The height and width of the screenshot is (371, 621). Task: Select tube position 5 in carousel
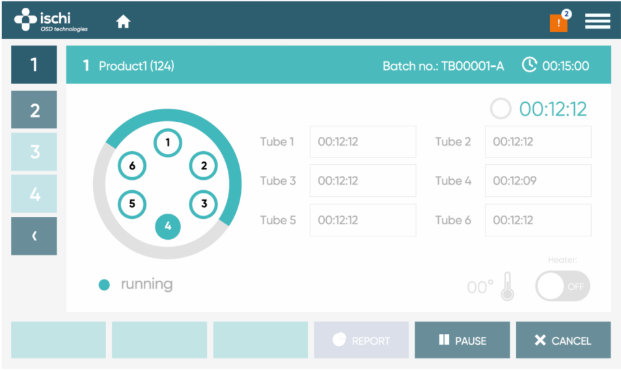click(x=132, y=204)
